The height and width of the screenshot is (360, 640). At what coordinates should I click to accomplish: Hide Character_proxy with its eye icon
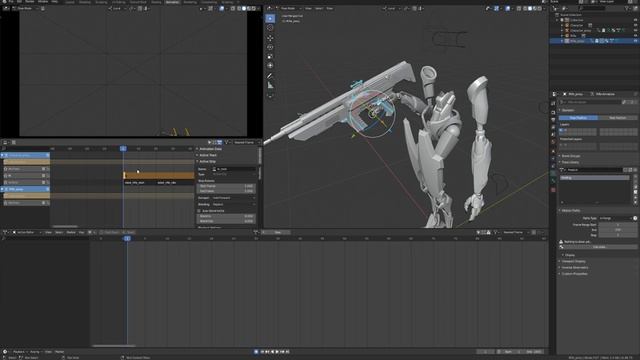pos(636,30)
